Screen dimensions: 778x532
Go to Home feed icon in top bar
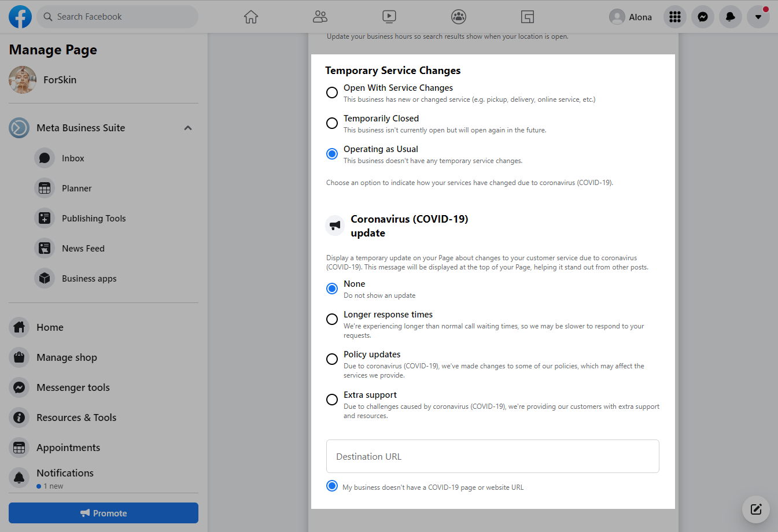click(x=251, y=17)
